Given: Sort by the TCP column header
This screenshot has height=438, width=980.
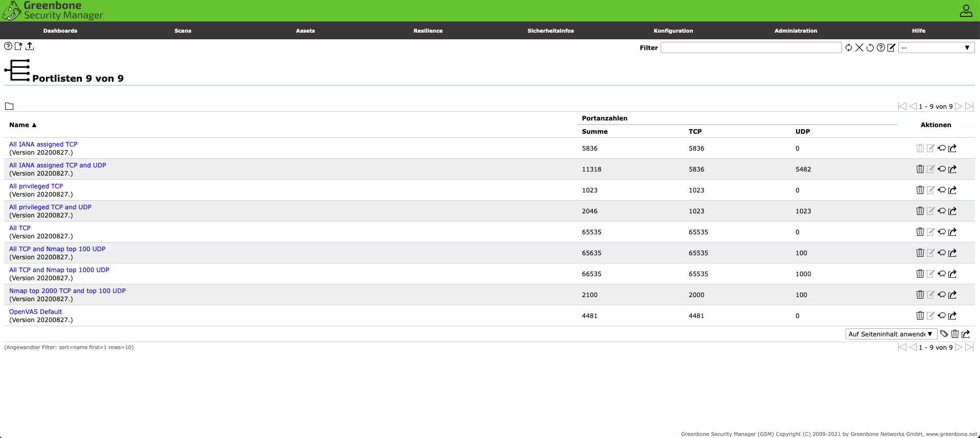Looking at the screenshot, I should 695,132.
